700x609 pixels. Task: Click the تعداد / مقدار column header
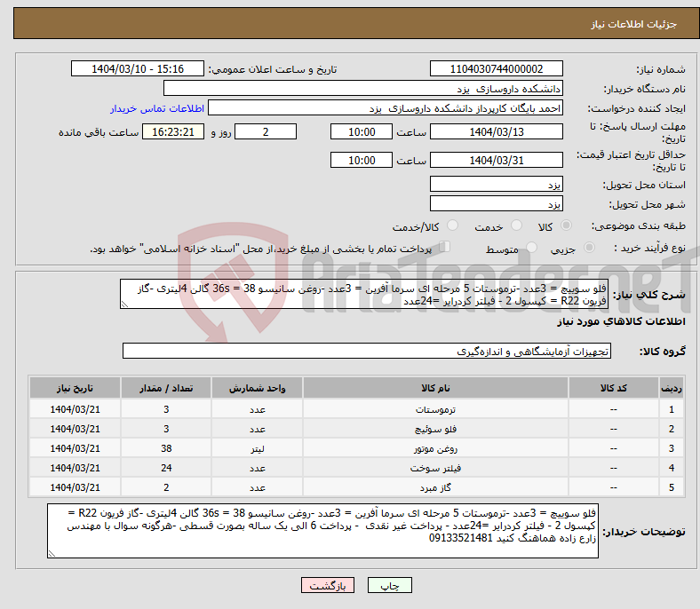click(166, 388)
